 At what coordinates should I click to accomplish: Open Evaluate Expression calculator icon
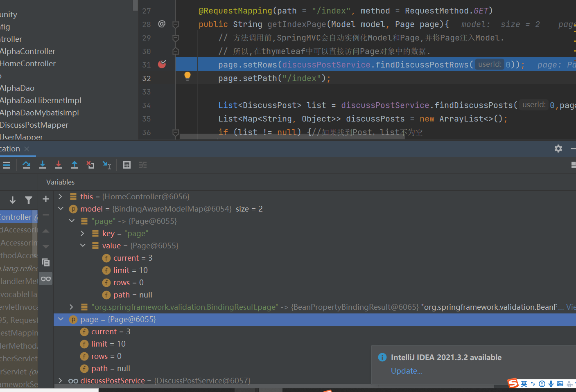127,165
